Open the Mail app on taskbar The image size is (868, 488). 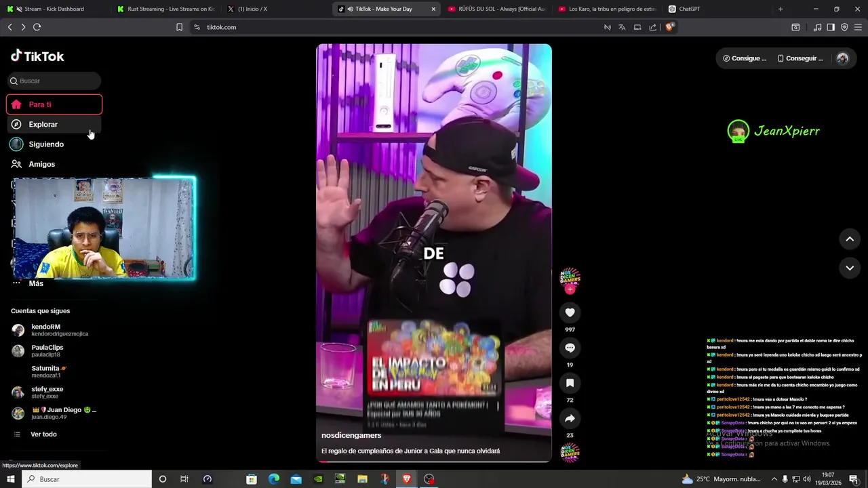point(296,479)
